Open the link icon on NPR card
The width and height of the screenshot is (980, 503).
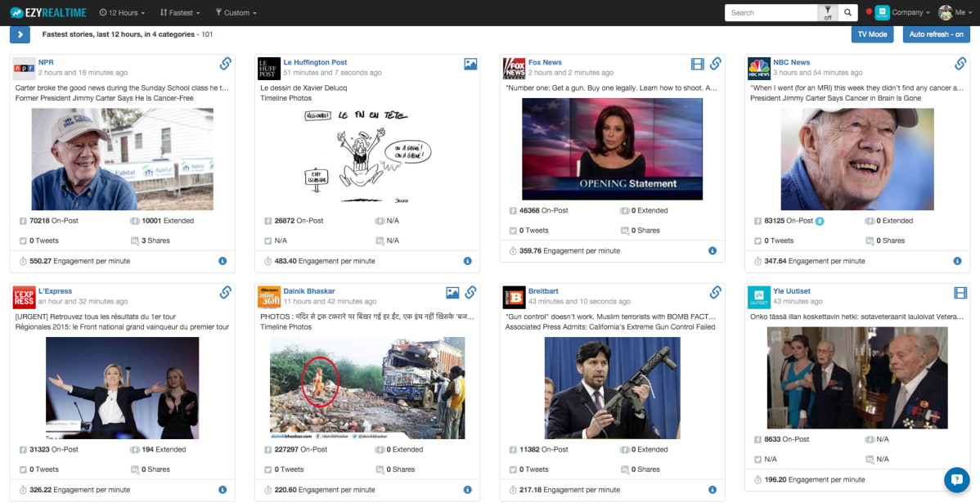coord(226,63)
